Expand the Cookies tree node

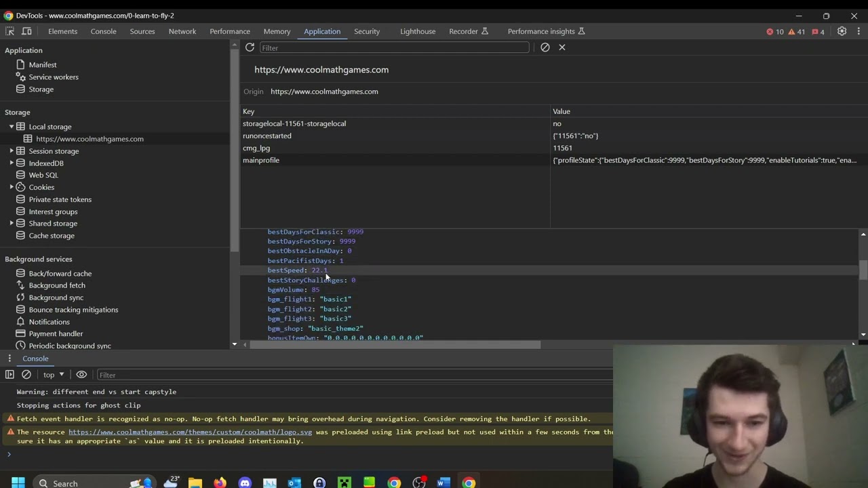coord(12,187)
